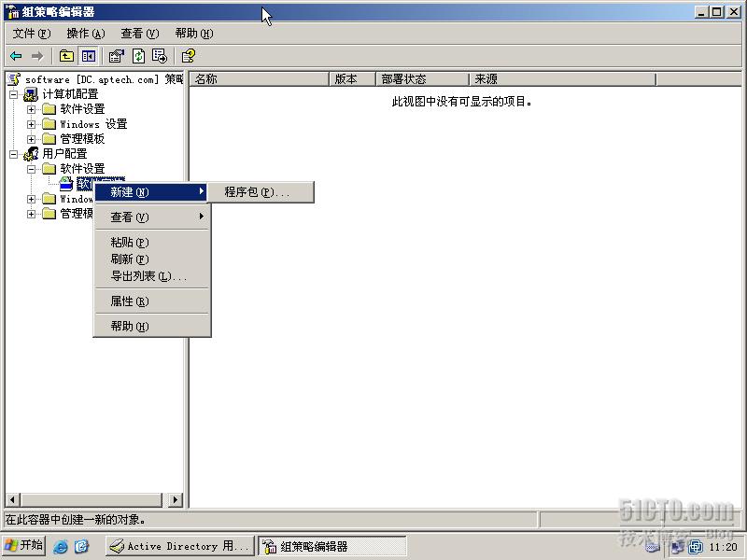Click the 名称 column header
This screenshot has width=747, height=560.
point(260,79)
